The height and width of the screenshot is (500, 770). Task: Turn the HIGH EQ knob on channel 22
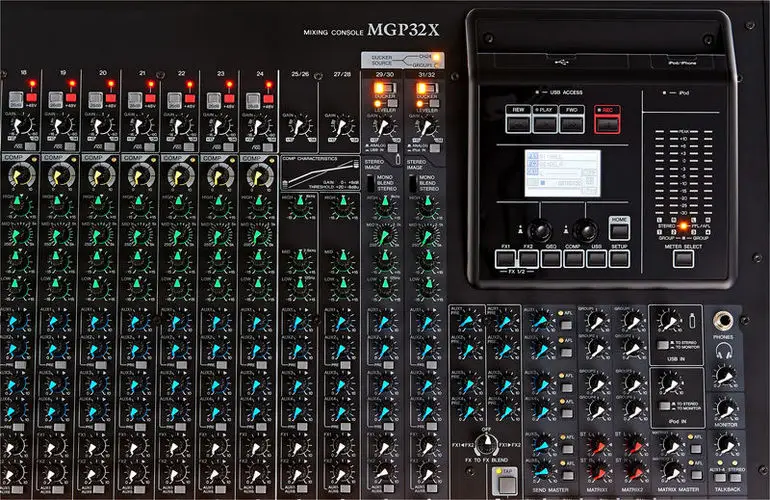coord(179,204)
